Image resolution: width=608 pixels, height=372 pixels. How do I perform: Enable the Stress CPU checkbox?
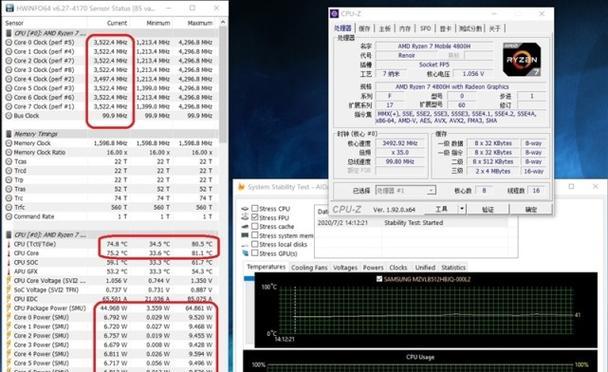255,209
